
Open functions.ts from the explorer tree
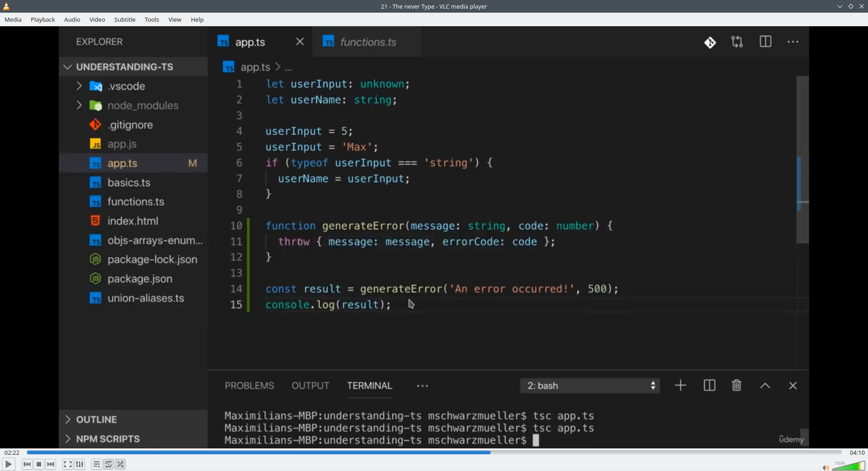tap(133, 202)
